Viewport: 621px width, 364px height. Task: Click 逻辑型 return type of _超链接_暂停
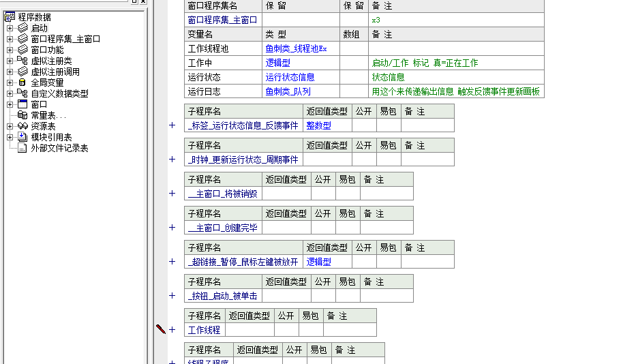pos(319,262)
